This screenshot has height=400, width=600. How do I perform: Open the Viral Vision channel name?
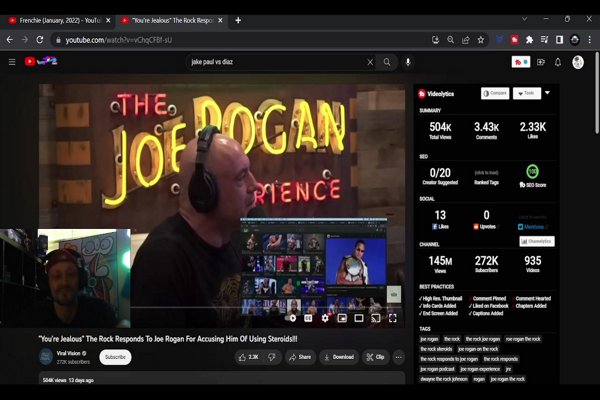(x=68, y=353)
